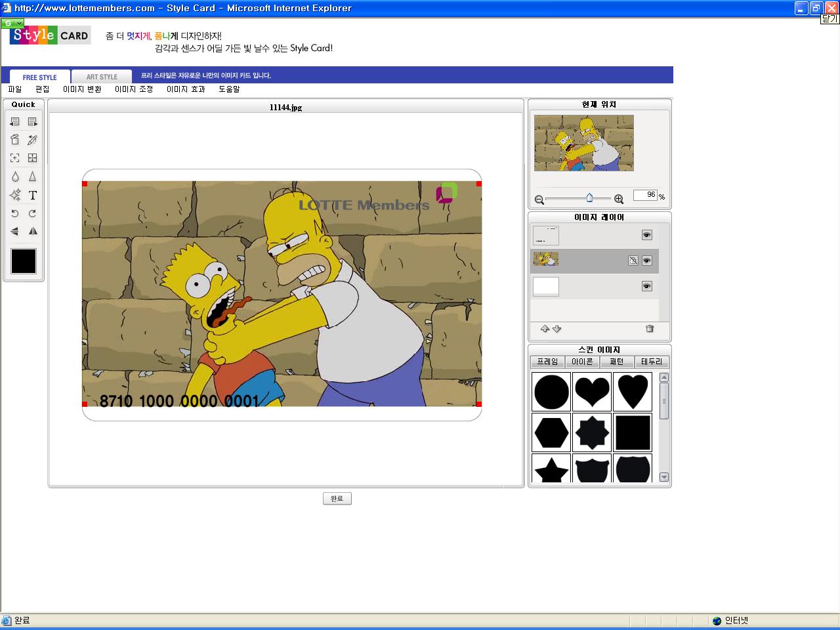Select the dashed-bracket crosshair tool
Screen dimensions: 840x630
[15, 158]
